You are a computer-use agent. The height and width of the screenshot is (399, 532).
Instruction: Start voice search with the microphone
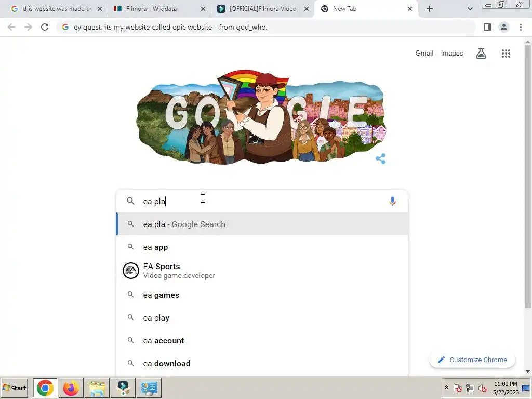392,201
